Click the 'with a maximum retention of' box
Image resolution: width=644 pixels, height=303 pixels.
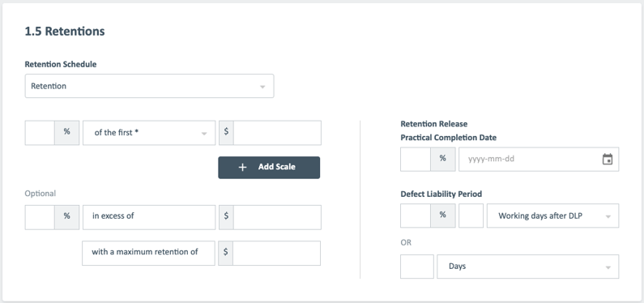tap(148, 253)
